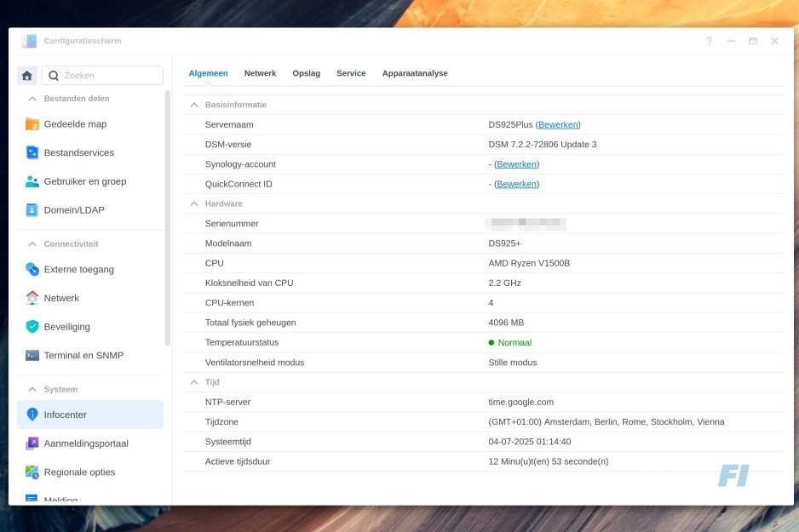
Task: Collapse the Hardware group
Action: 194,203
